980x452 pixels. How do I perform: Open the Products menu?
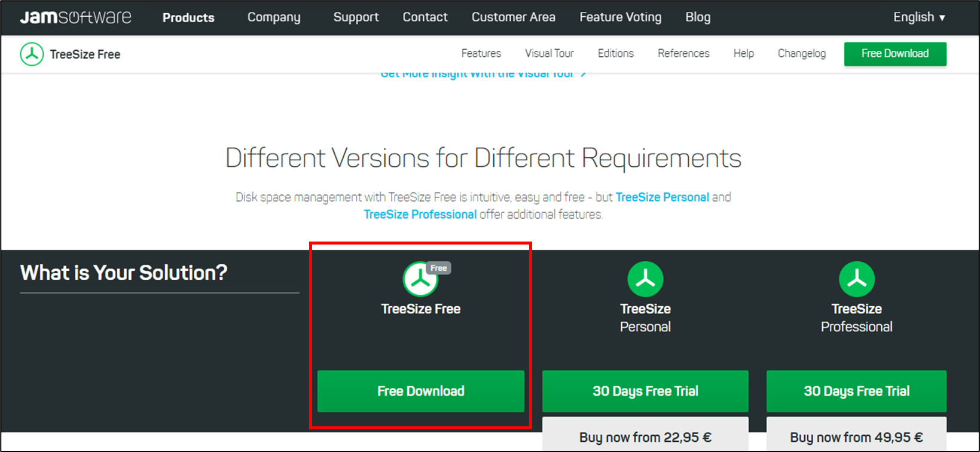(188, 18)
